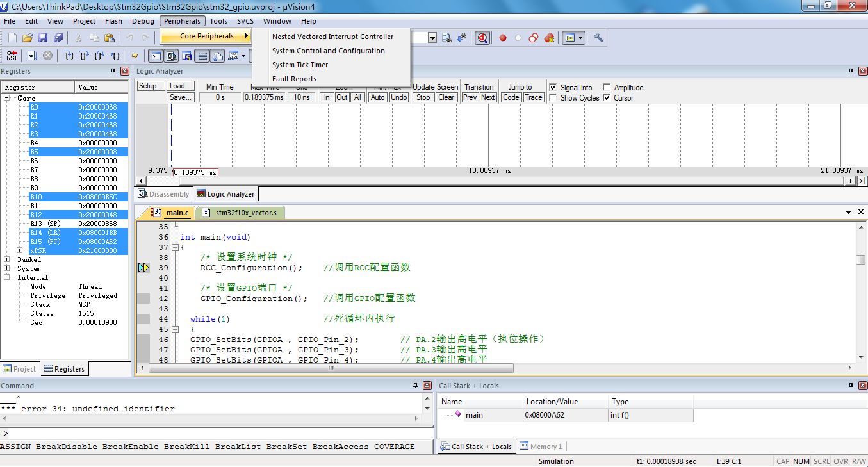Image resolution: width=868 pixels, height=467 pixels.
Task: Disable the Signal Info checkbox
Action: (553, 87)
